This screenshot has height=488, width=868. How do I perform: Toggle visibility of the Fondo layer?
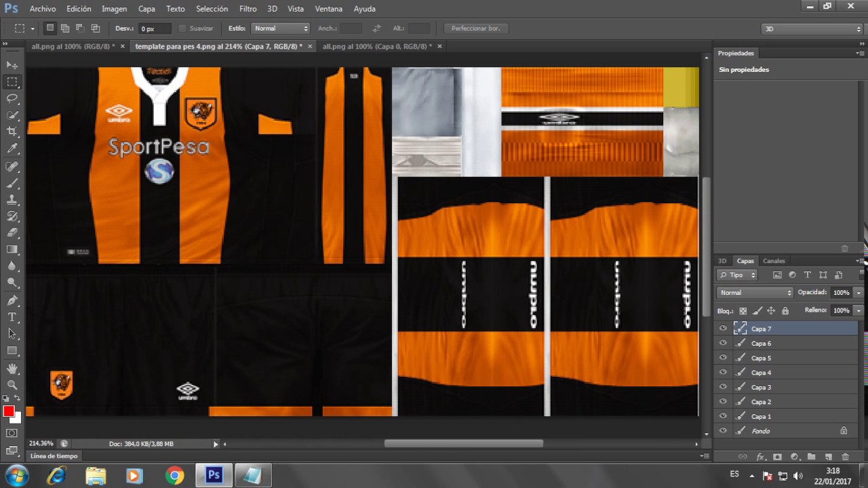723,431
